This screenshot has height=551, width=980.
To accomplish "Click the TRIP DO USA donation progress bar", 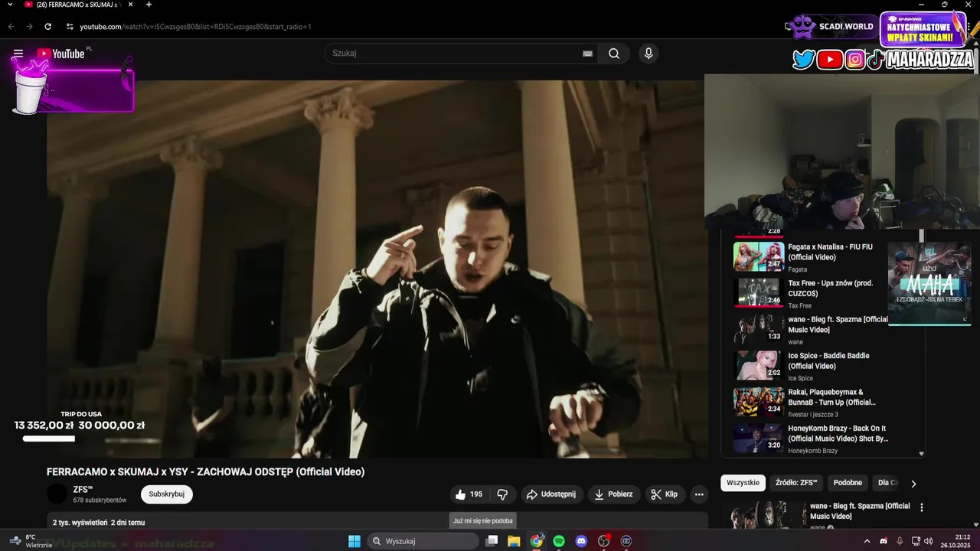I will coord(49,439).
